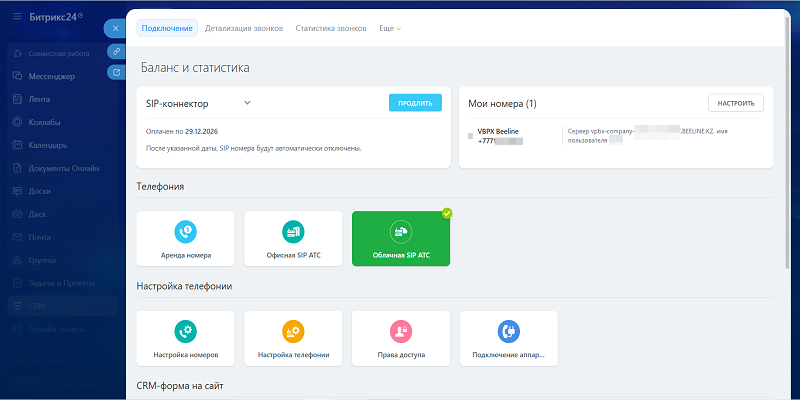Click the CRM sidebar icon
This screenshot has height=400, width=800.
coord(17,306)
